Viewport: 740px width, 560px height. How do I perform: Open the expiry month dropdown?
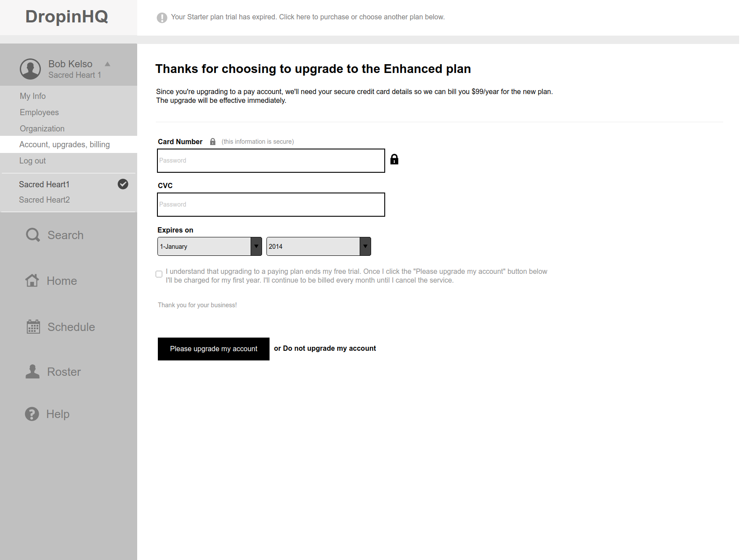[210, 247]
